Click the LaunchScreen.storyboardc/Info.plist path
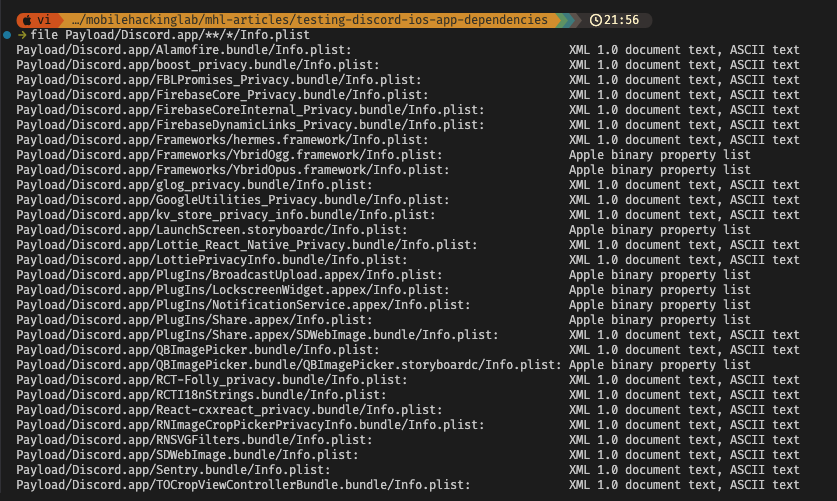The image size is (837, 501). pos(211,230)
